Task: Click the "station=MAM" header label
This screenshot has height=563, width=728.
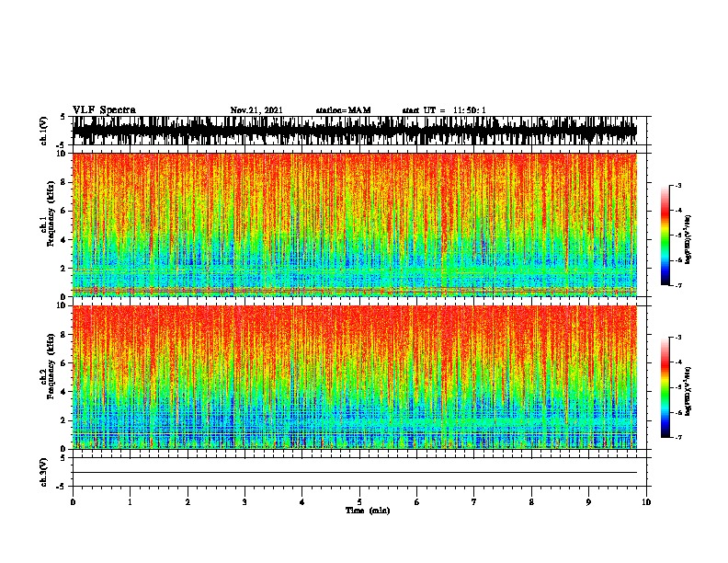Action: click(343, 110)
